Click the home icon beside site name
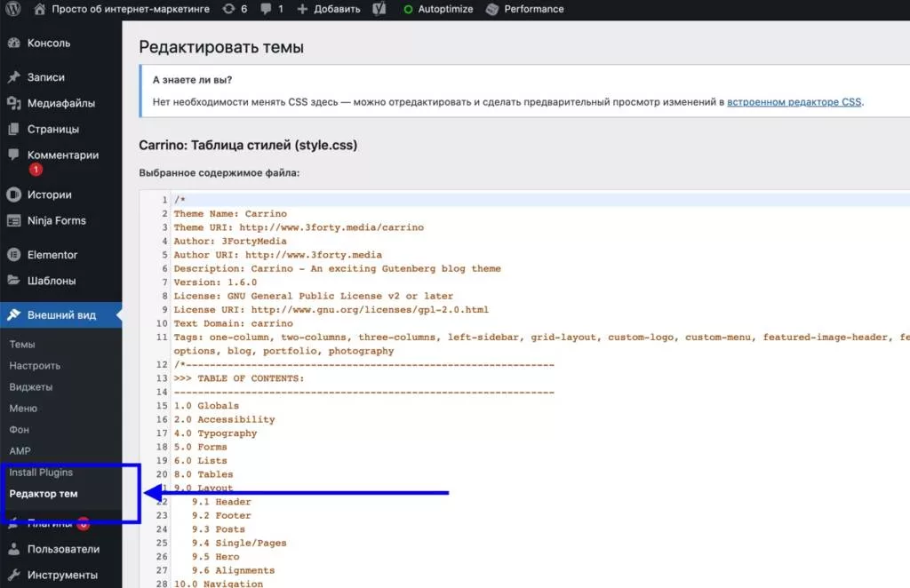This screenshot has width=910, height=588. (39, 9)
